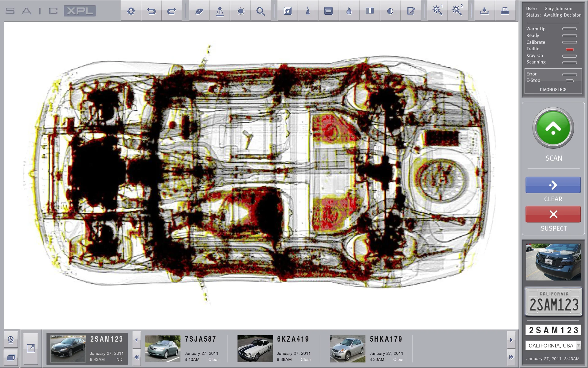Jump to end of vehicle history list

[511, 357]
